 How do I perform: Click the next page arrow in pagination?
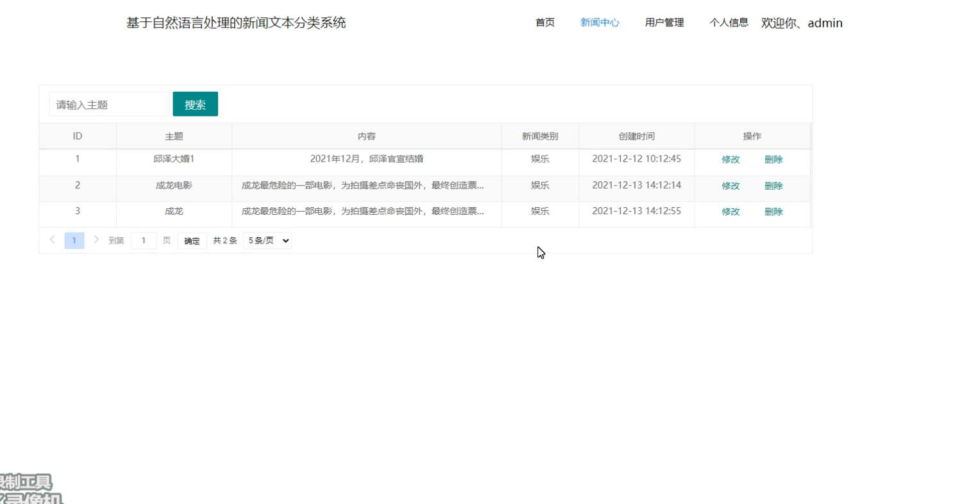(x=96, y=240)
